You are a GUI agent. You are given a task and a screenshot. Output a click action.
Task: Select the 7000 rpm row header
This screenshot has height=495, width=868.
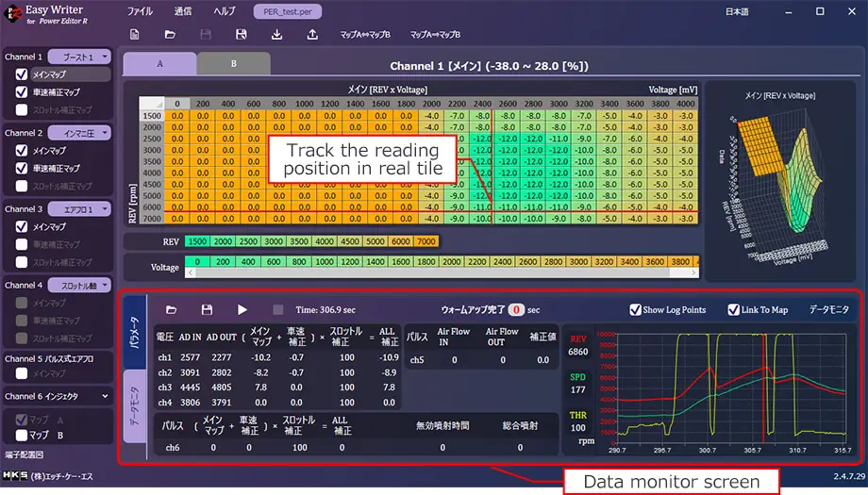click(x=152, y=219)
